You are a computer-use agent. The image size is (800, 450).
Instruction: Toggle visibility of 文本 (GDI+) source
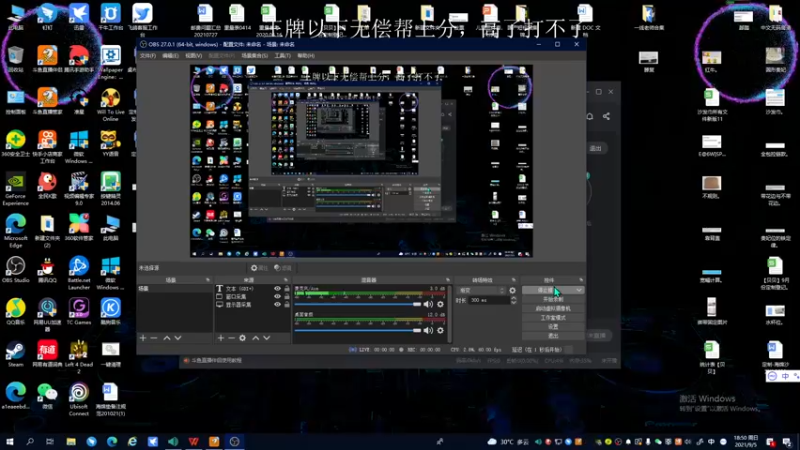(278, 289)
